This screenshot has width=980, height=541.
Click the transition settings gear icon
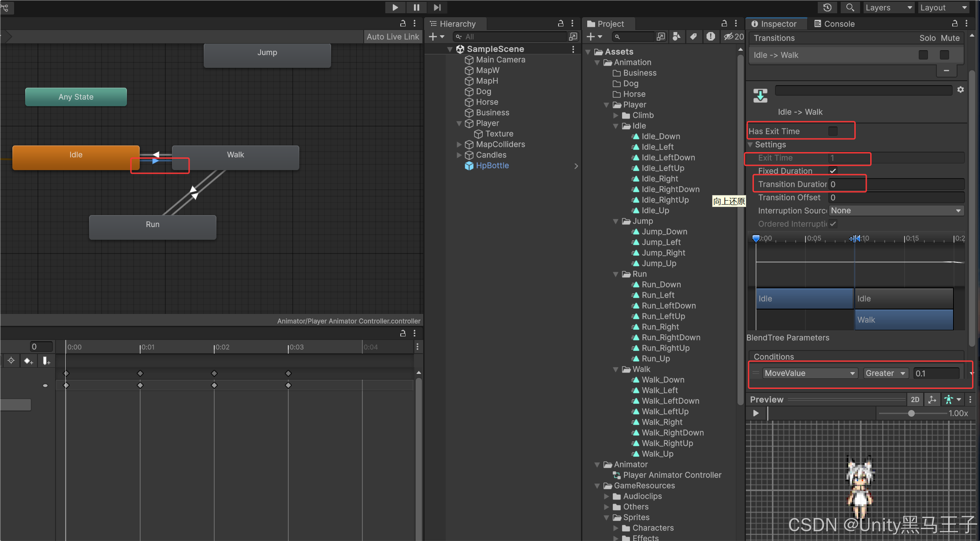tap(961, 90)
